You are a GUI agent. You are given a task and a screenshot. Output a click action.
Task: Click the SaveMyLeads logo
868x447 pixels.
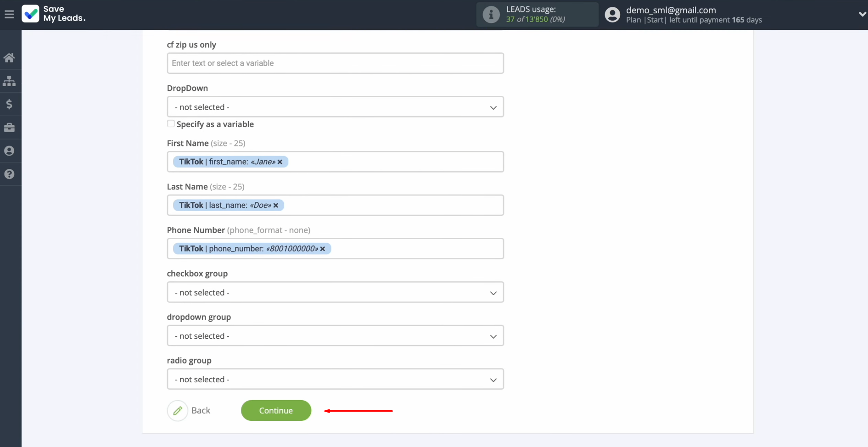(54, 14)
